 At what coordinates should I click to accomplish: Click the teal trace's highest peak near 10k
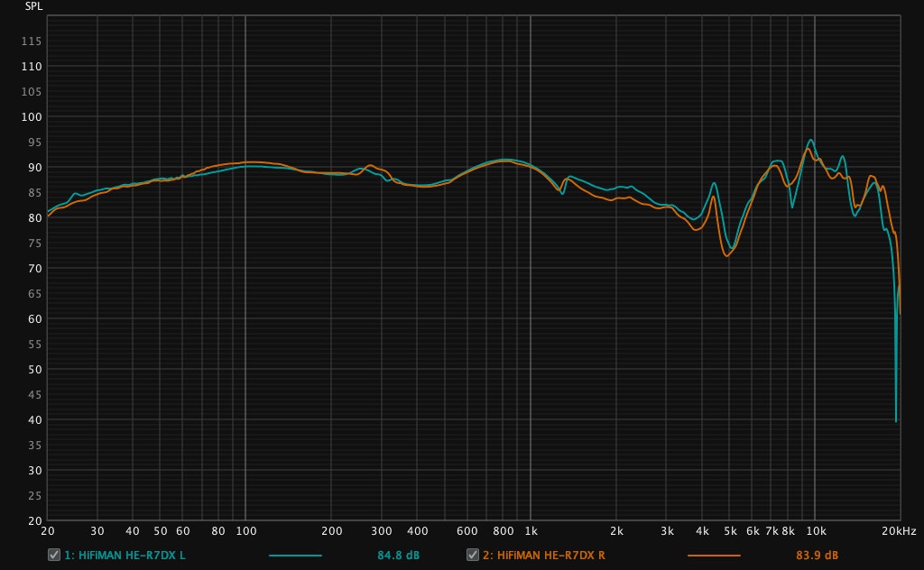point(810,140)
